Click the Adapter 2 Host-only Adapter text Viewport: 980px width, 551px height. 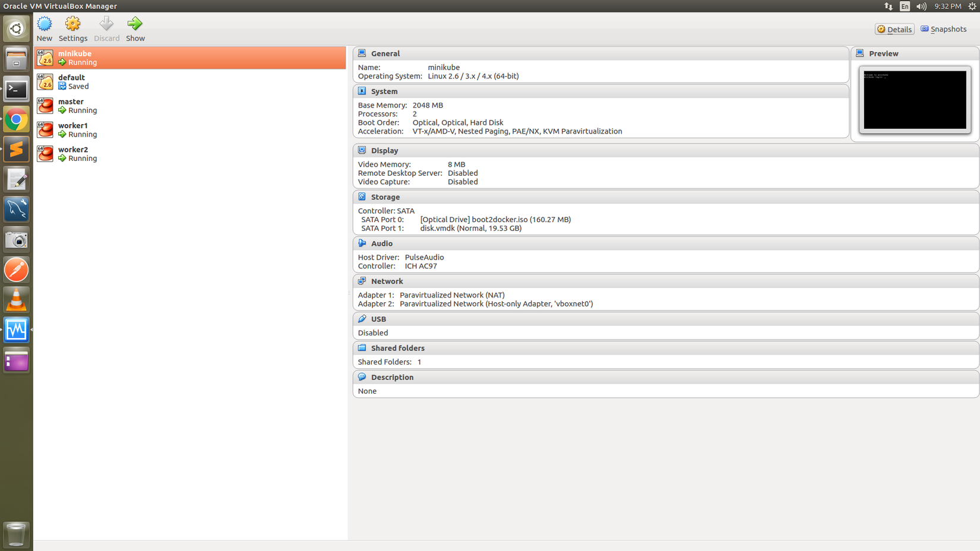(496, 303)
